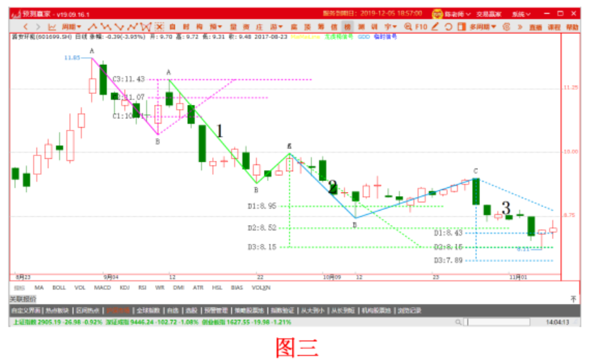
Task: Click the 陈老师 avatar icon
Action: pyautogui.click(x=437, y=13)
